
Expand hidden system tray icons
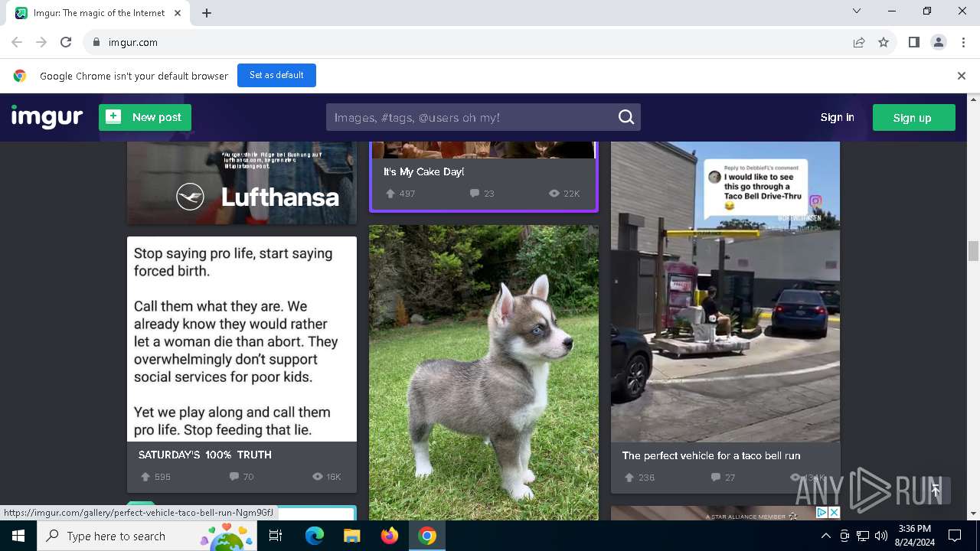[825, 536]
